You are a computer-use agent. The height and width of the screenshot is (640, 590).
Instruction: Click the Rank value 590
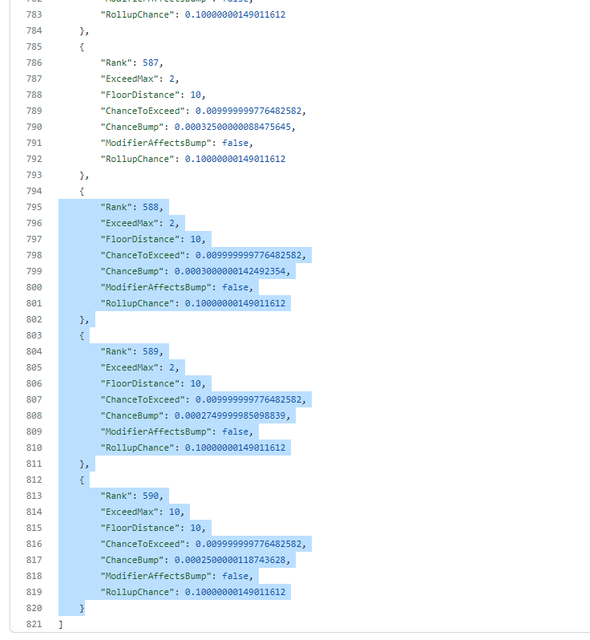(150, 496)
